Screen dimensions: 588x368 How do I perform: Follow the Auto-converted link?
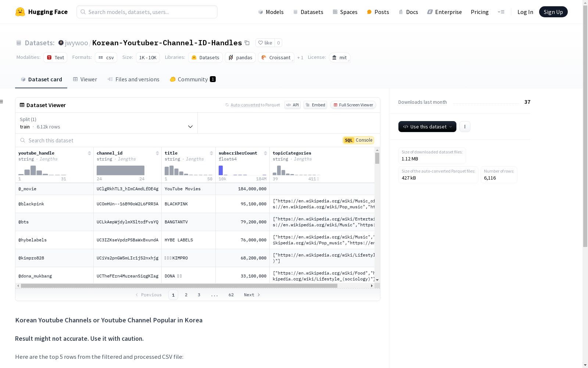coord(245,105)
